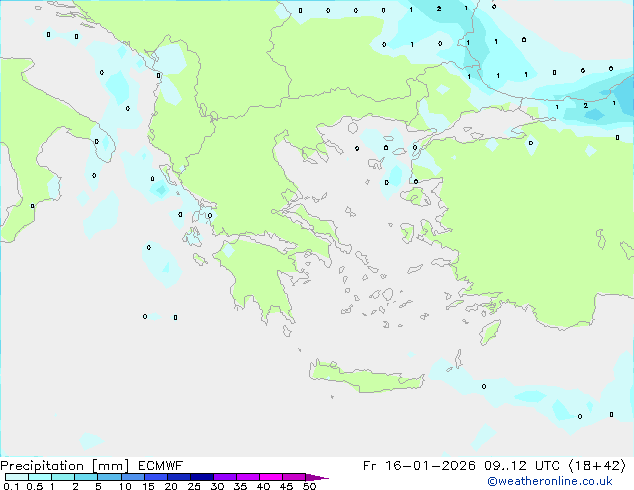Click the date 'Fr 16-01-2026' text
The height and width of the screenshot is (490, 634).
(x=419, y=466)
